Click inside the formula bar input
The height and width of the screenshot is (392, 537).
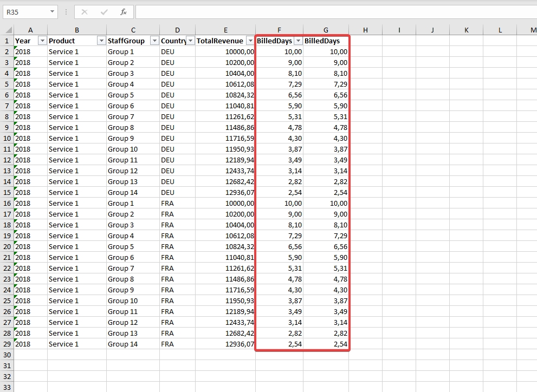(x=325, y=12)
